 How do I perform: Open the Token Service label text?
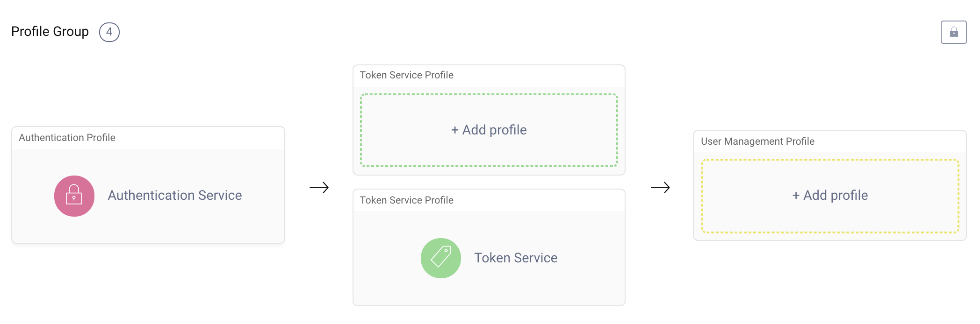point(516,258)
